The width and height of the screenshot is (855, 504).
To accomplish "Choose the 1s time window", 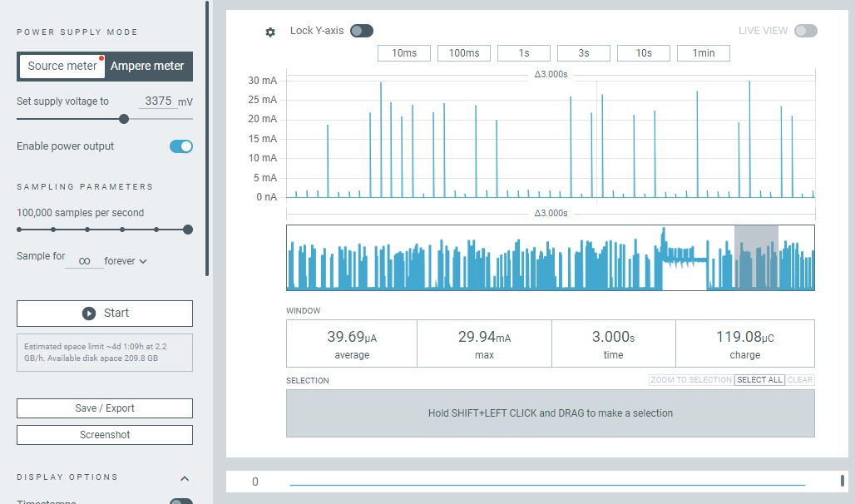I will coord(524,53).
